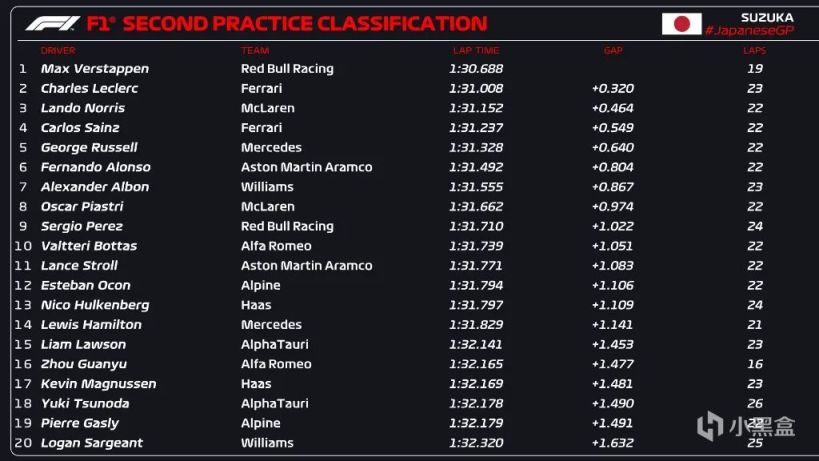Click Max Verstappen's driver name

94,69
